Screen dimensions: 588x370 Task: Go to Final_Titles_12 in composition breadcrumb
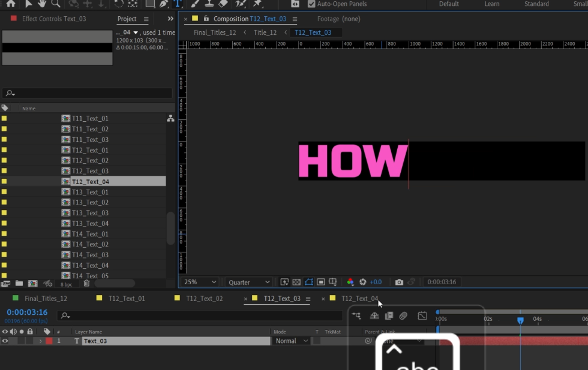215,32
